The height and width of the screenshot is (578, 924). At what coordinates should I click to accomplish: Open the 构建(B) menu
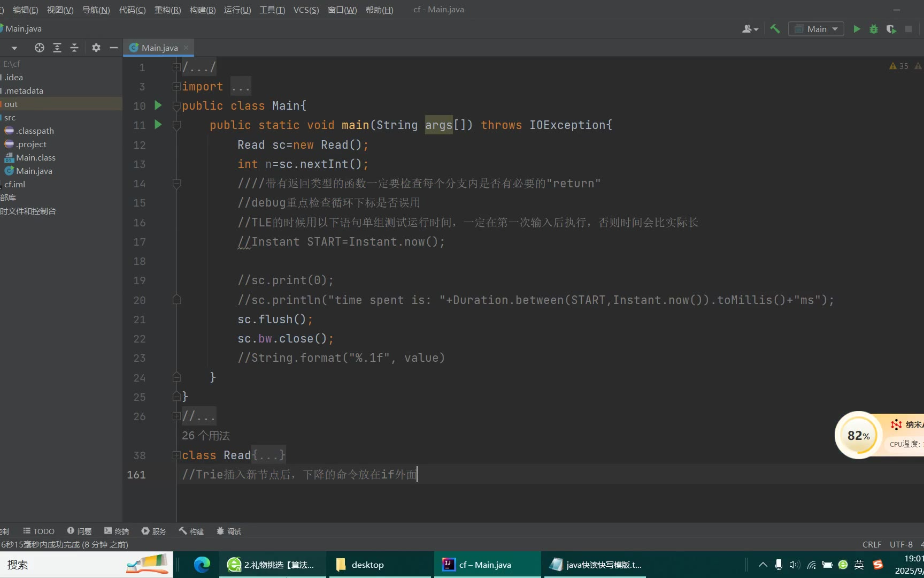coord(203,10)
